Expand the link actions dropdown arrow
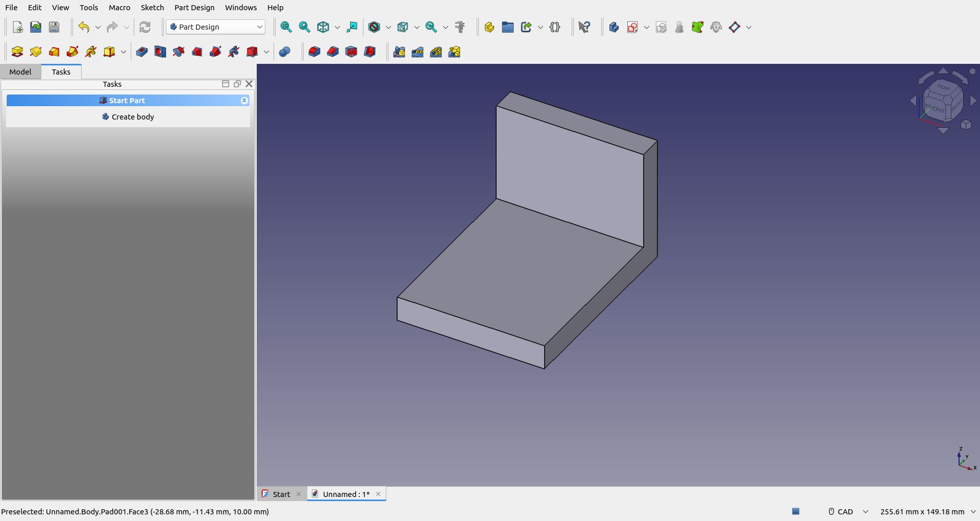 pyautogui.click(x=540, y=27)
